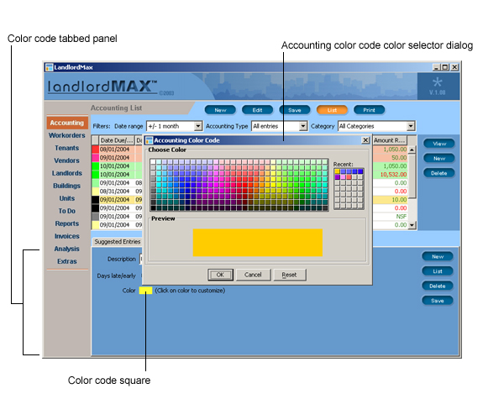The width and height of the screenshot is (504, 420).
Task: Go to Units in sidebar
Action: coord(67,198)
